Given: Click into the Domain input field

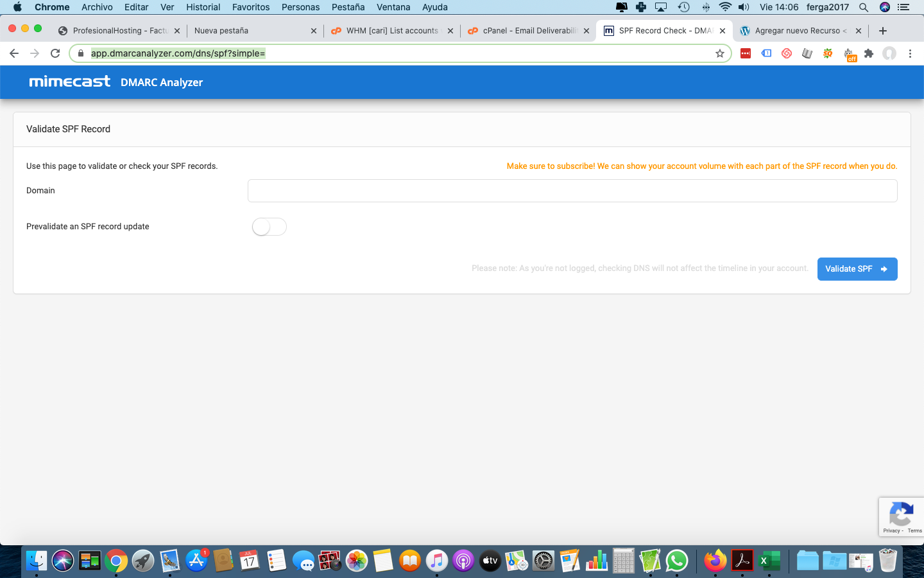Looking at the screenshot, I should pos(572,191).
